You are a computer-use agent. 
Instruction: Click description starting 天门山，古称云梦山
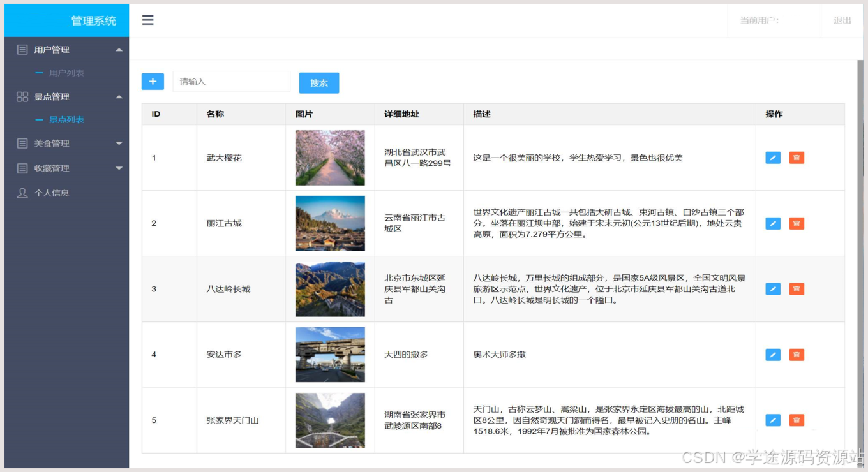pos(609,420)
